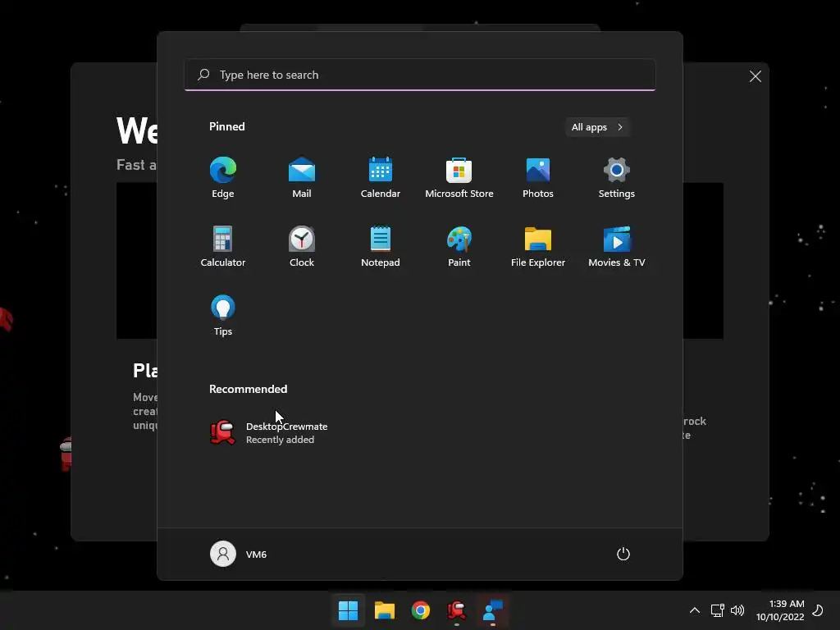The width and height of the screenshot is (840, 630).
Task: Open Movies & TV app
Action: click(x=617, y=246)
